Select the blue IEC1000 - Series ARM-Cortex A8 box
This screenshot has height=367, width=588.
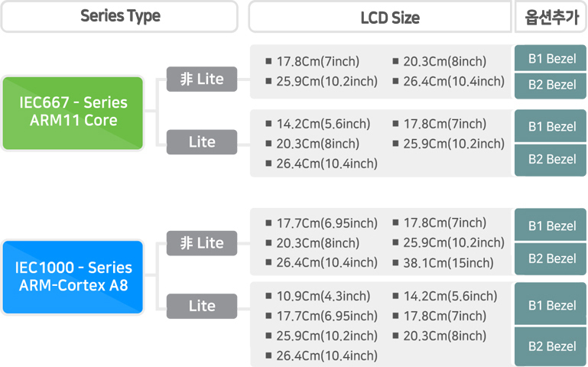click(73, 277)
